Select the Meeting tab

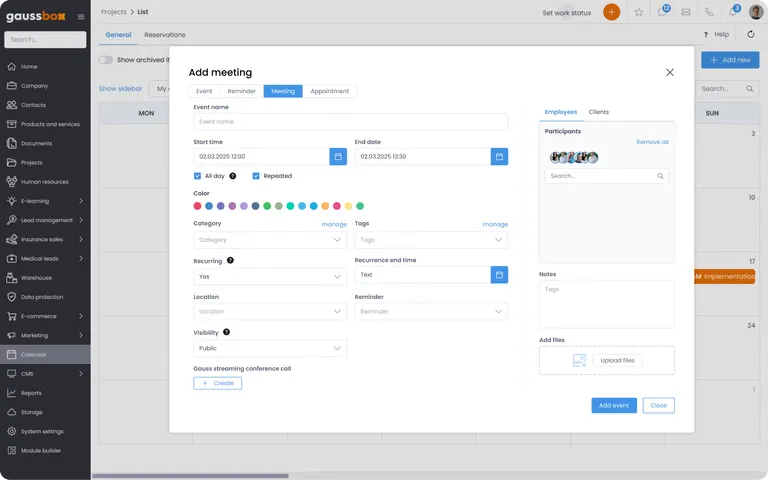[283, 91]
